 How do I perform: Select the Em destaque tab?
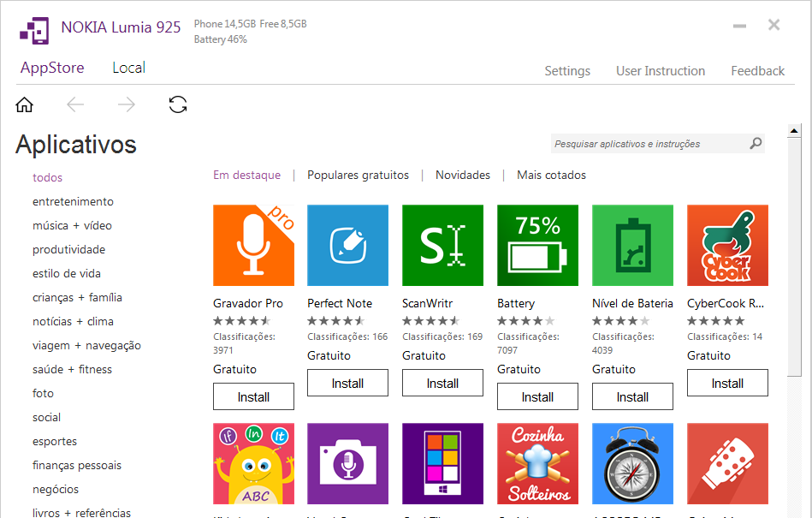click(247, 175)
